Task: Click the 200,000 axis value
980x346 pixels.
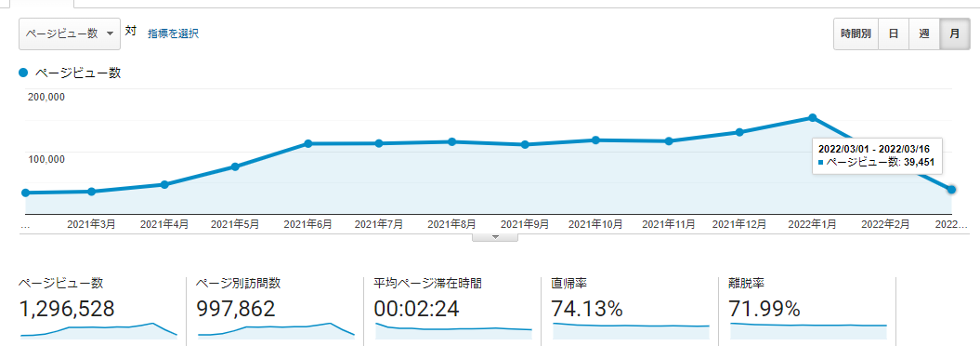Action: 46,97
